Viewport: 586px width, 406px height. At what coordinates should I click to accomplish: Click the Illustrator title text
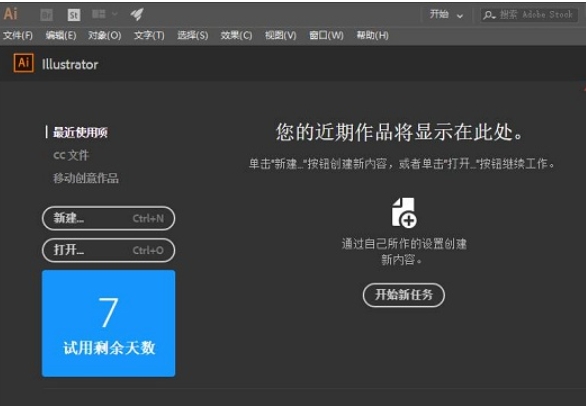coord(70,64)
